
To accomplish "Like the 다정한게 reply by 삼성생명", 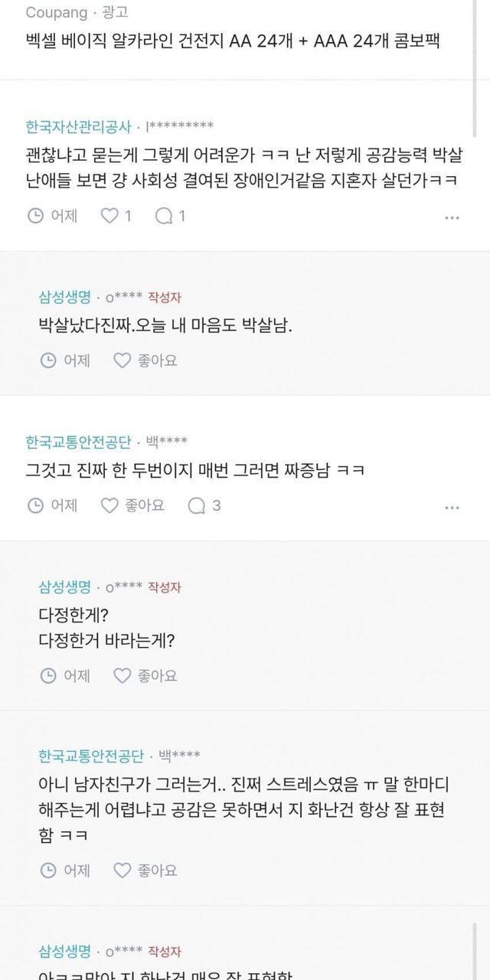I will tap(122, 675).
